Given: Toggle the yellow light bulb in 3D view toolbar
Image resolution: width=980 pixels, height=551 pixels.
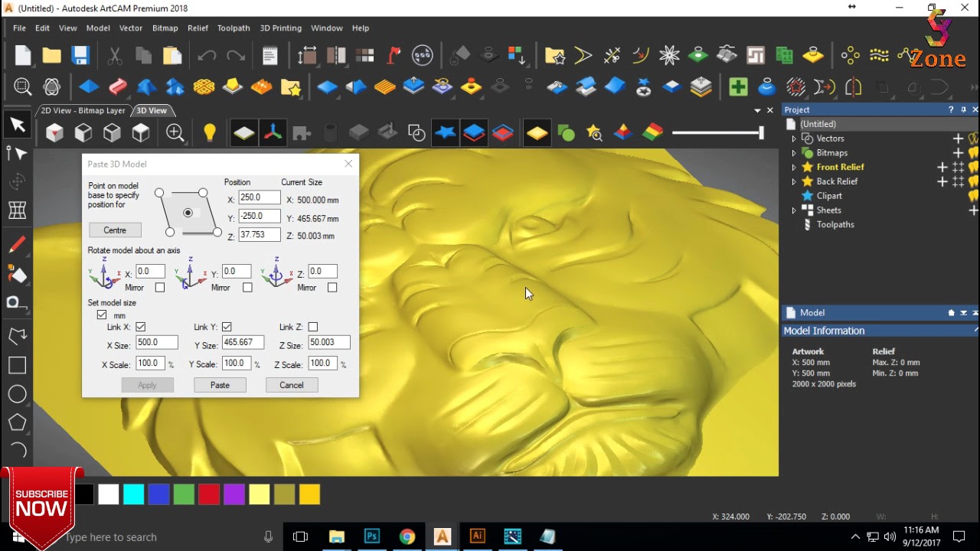Looking at the screenshot, I should [210, 133].
